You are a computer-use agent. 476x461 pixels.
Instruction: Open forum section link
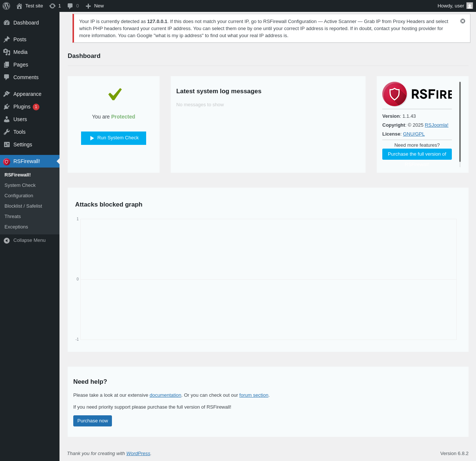pyautogui.click(x=254, y=395)
